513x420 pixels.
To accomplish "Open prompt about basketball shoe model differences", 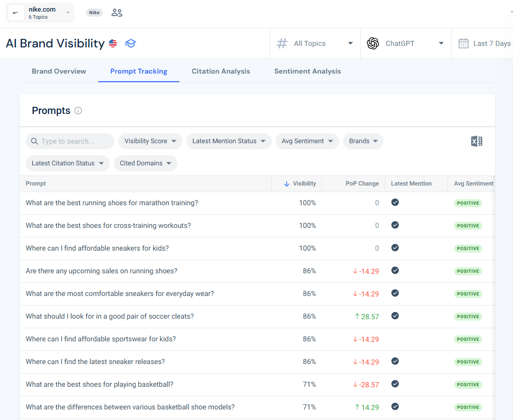I will [x=130, y=407].
